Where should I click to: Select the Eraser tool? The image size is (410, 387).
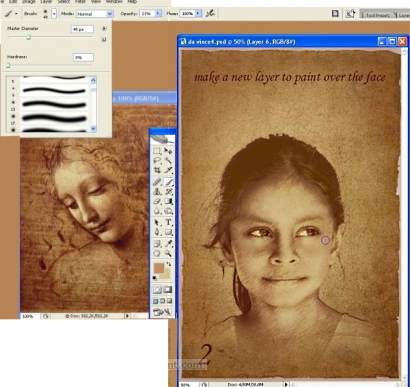157,201
